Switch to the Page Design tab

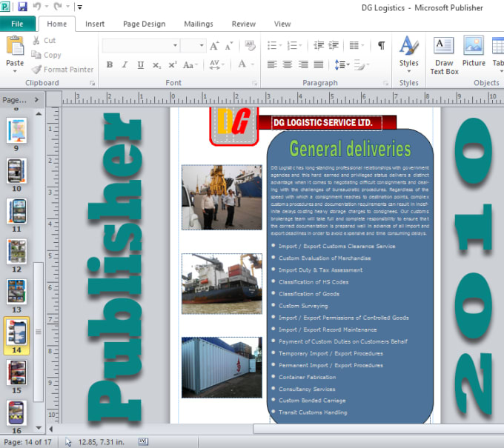[144, 24]
